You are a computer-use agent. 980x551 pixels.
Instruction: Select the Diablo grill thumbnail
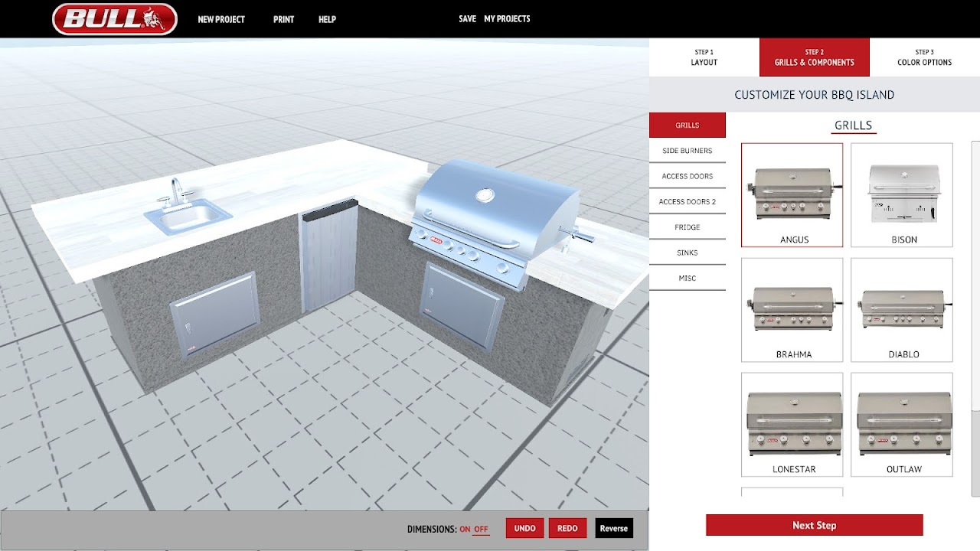click(901, 309)
